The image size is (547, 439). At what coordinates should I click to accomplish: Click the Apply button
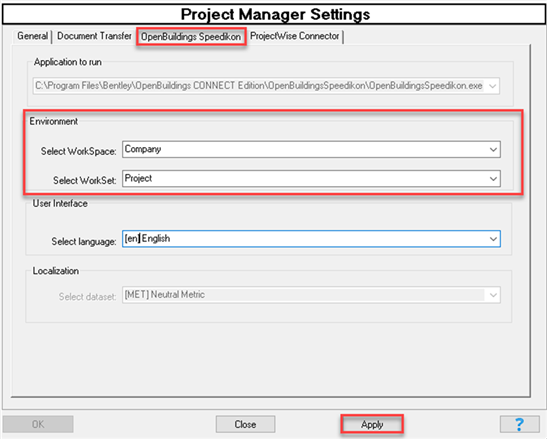[372, 424]
